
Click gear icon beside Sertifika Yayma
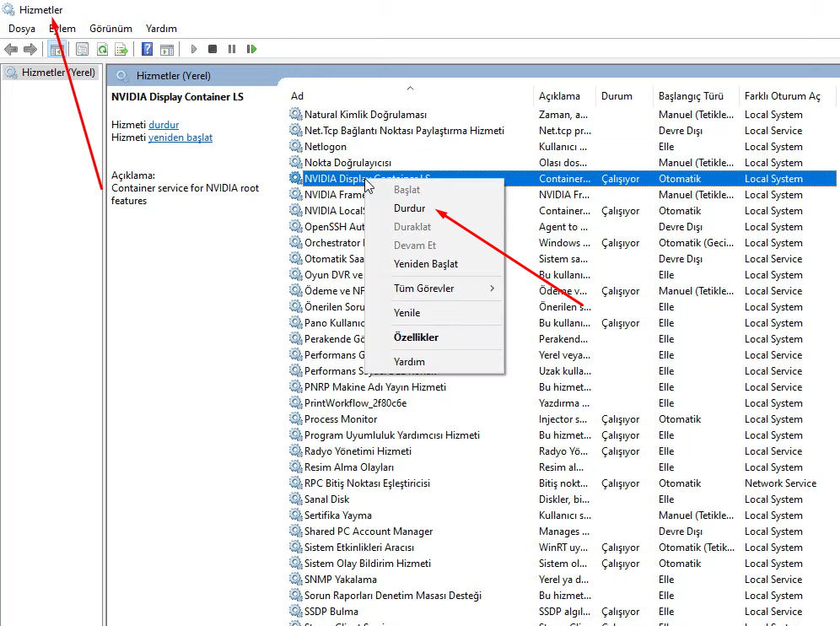(296, 515)
